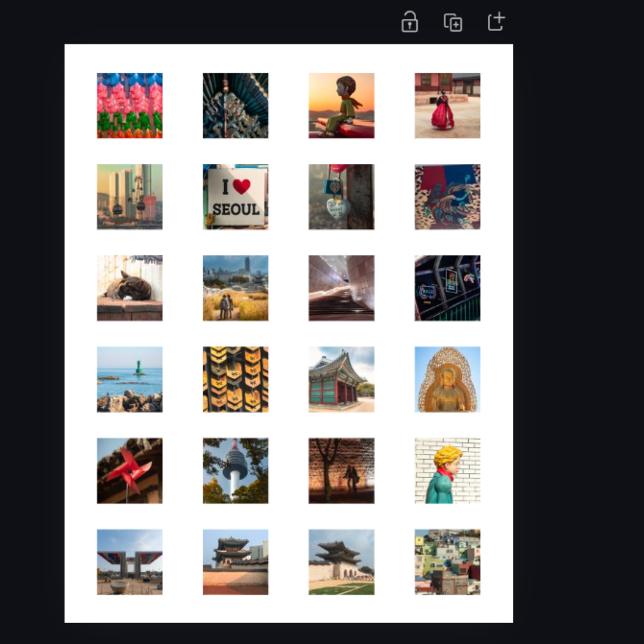The width and height of the screenshot is (644, 644).
Task: Open the red and blue dragon mural photo
Action: [x=448, y=197]
